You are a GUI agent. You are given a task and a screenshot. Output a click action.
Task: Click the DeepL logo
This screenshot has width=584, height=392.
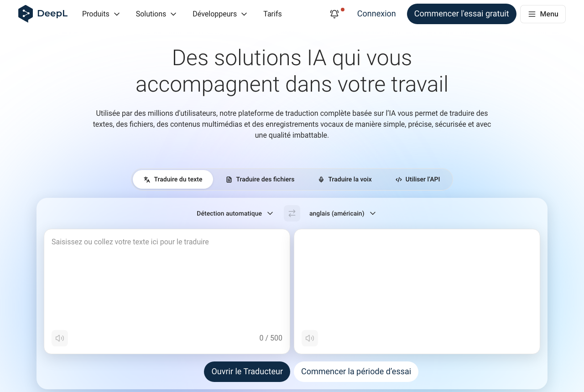[x=43, y=14]
